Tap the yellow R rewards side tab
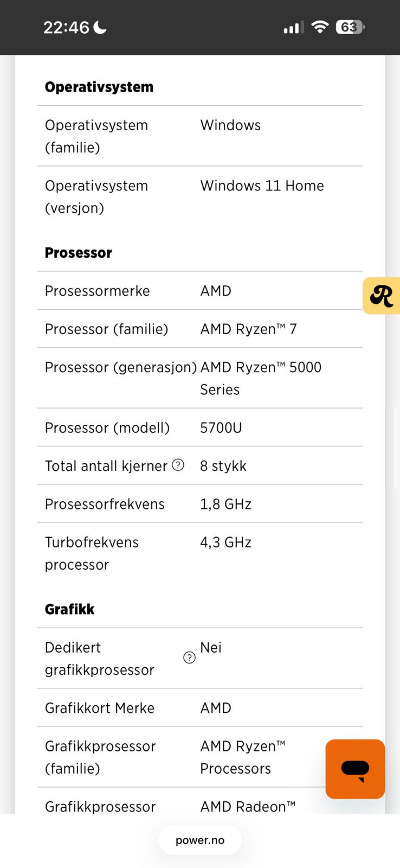Screen dimensions: 400x868 click(x=382, y=296)
